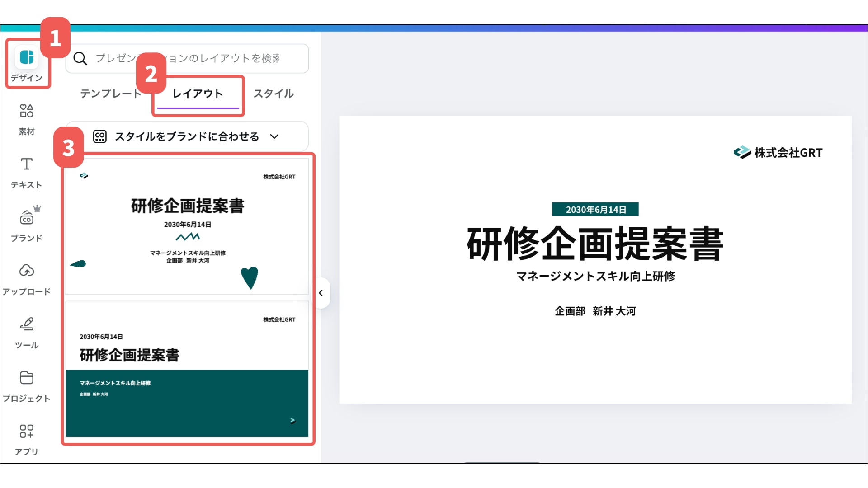
Task: Select the テキスト text tool icon
Action: pos(27,164)
